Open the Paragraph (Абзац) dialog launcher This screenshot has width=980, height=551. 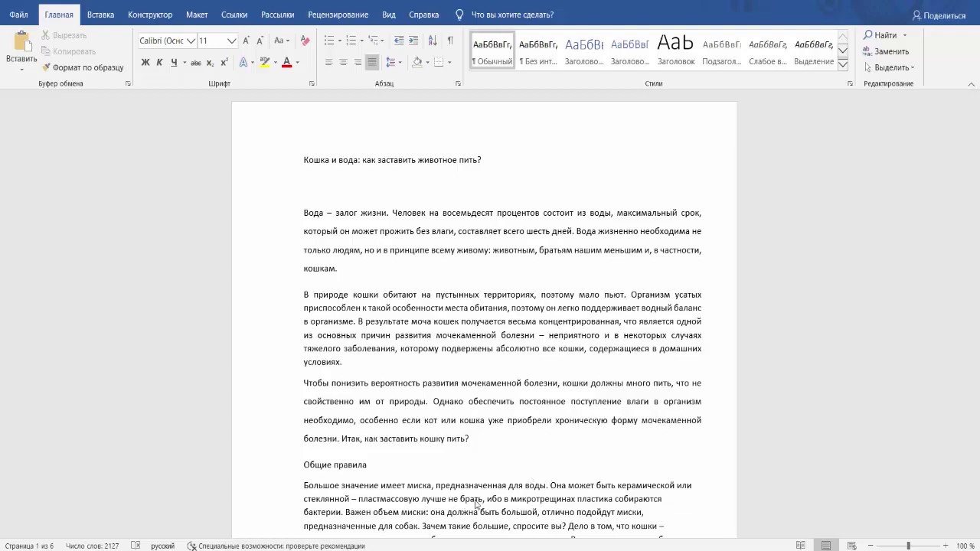(x=458, y=83)
